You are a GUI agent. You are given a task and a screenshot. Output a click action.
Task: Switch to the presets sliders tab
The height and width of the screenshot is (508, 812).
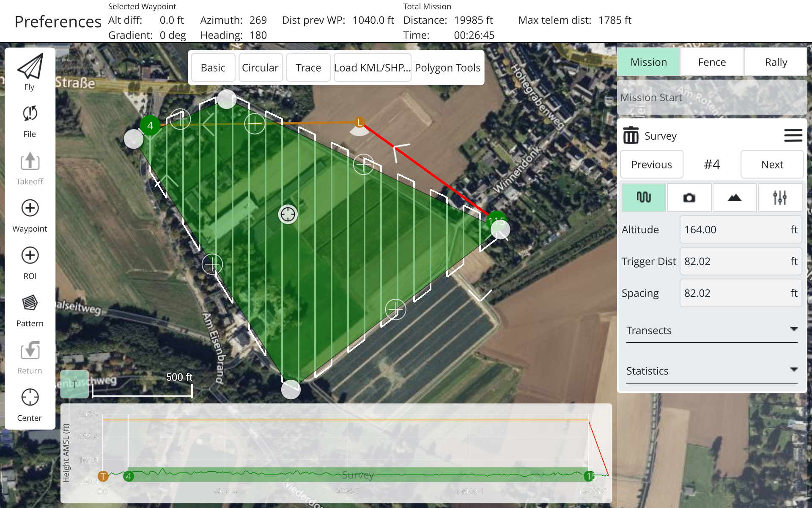pos(780,197)
